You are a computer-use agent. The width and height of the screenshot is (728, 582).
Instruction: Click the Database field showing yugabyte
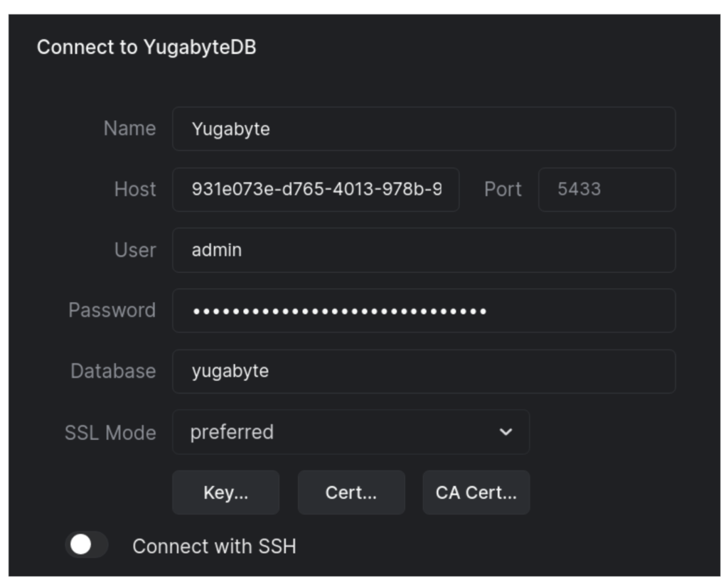tap(423, 371)
